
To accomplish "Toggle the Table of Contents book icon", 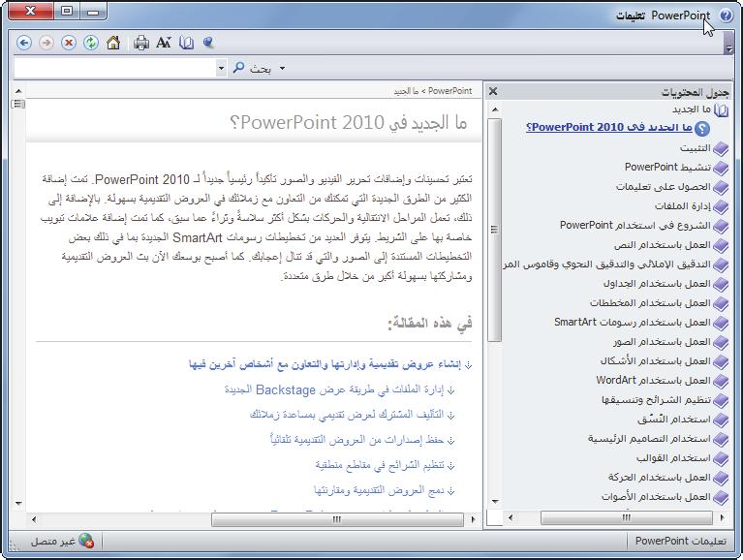I will [x=186, y=43].
